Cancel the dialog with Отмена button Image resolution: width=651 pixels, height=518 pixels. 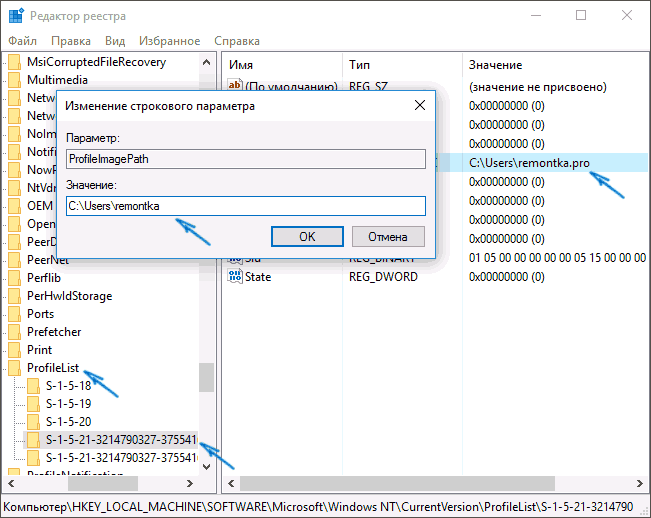pyautogui.click(x=388, y=237)
